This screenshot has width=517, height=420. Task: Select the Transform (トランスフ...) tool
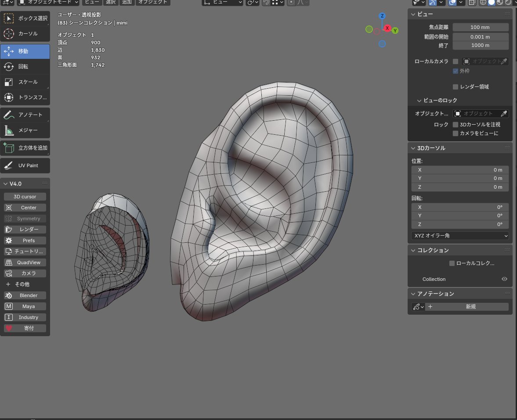[x=25, y=97]
